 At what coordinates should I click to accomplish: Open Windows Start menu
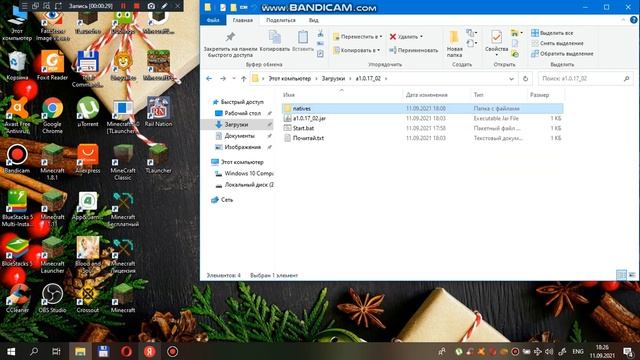coord(11,351)
